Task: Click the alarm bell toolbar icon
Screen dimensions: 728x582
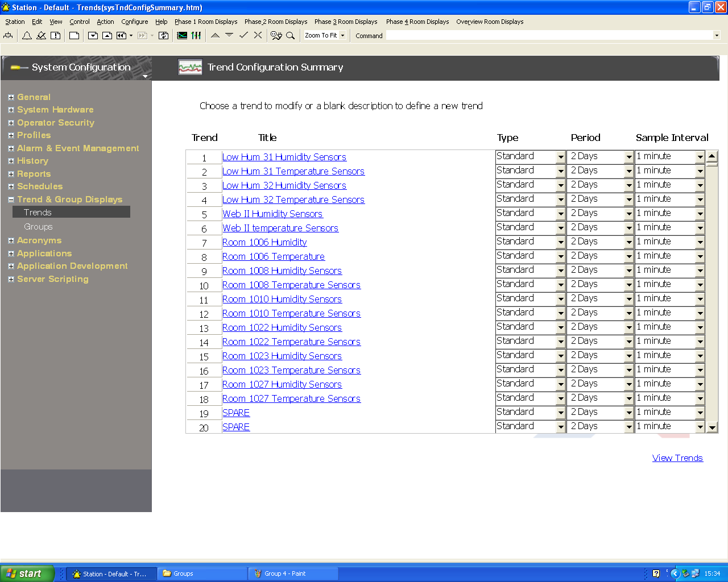Action: (x=27, y=35)
